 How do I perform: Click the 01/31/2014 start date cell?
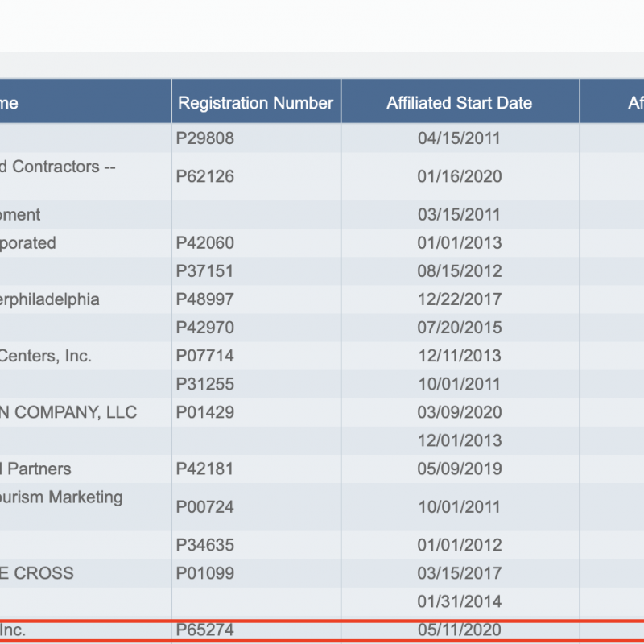[x=459, y=601]
